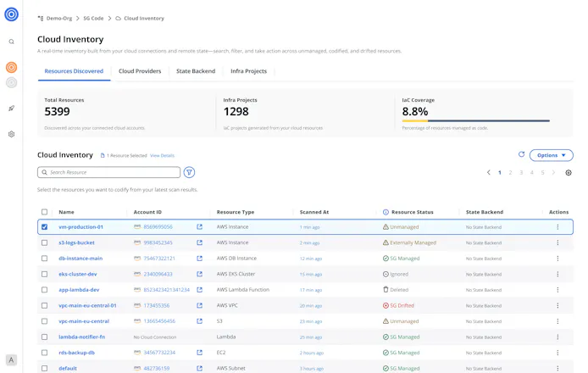This screenshot has width=588, height=373.
Task: Toggle the select-all header checkbox
Action: (44, 212)
